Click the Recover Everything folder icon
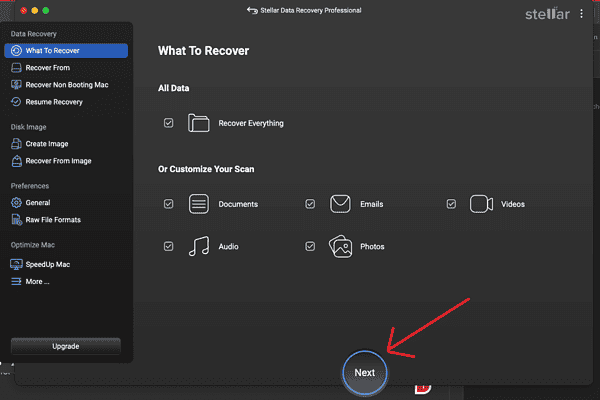Image resolution: width=600 pixels, height=400 pixels. pos(198,123)
